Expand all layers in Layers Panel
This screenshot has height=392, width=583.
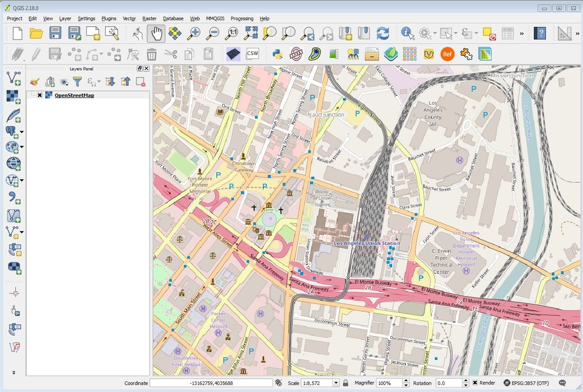pyautogui.click(x=110, y=82)
